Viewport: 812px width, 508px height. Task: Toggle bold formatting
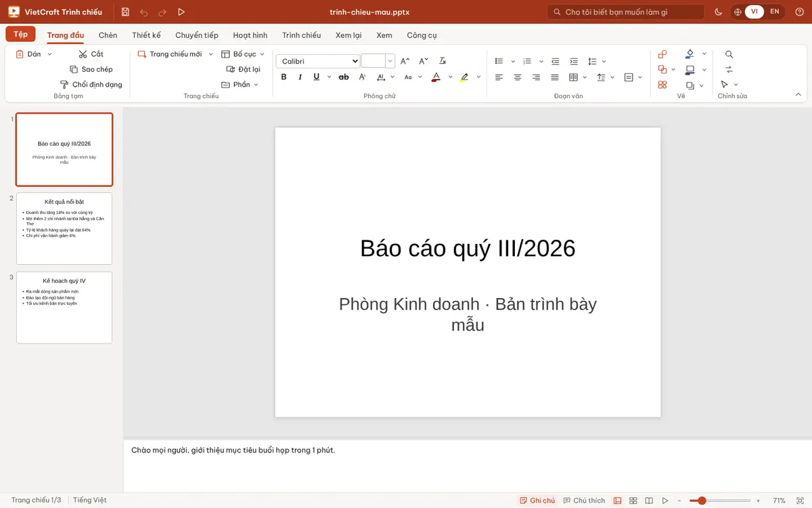pos(284,77)
